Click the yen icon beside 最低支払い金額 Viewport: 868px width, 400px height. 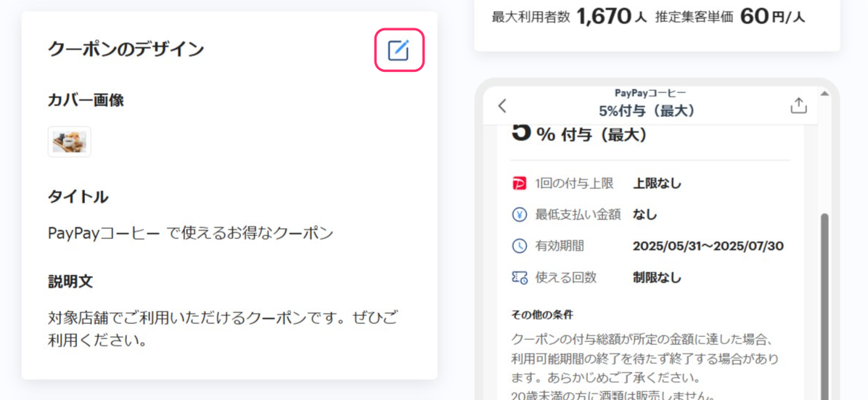click(x=519, y=215)
